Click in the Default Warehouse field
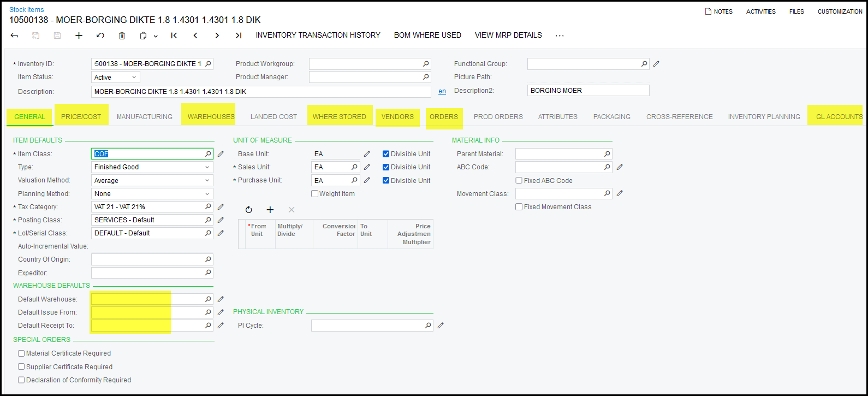The height and width of the screenshot is (396, 868). [146, 299]
